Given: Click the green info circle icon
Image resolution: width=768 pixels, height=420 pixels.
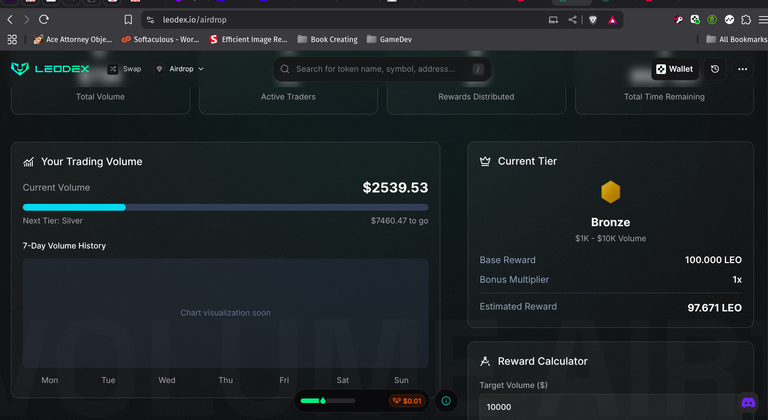Looking at the screenshot, I should (x=446, y=401).
